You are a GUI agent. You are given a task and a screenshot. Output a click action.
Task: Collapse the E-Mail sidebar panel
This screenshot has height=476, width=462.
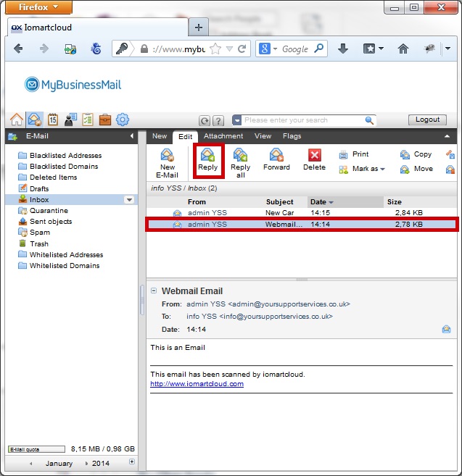[x=132, y=136]
